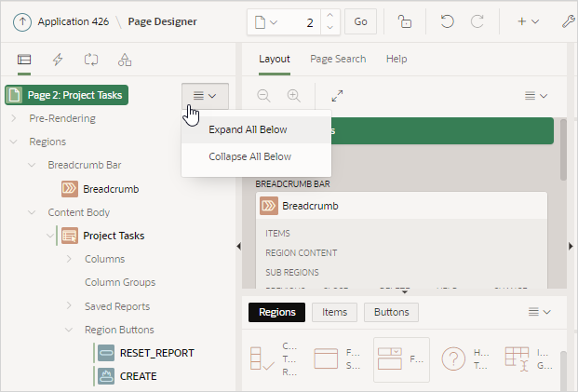Zoom in the layout view
This screenshot has height=392, width=578.
click(294, 96)
